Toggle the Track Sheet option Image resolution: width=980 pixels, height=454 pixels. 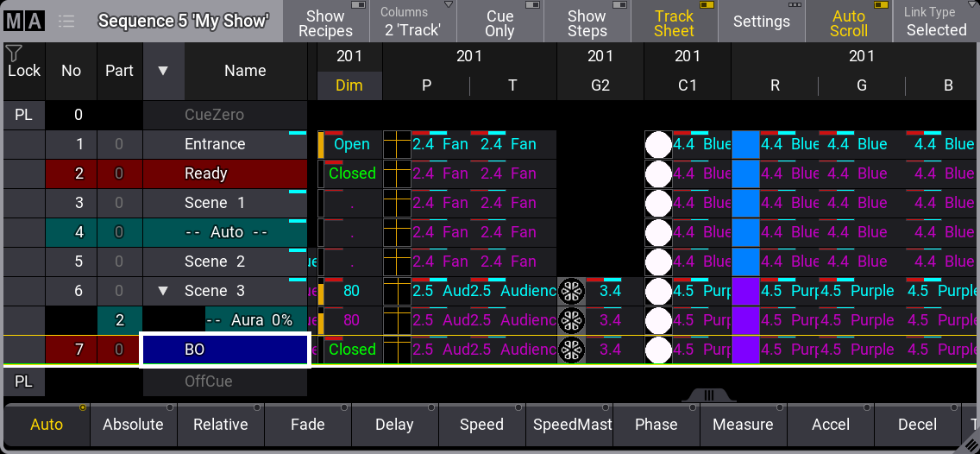(x=675, y=22)
